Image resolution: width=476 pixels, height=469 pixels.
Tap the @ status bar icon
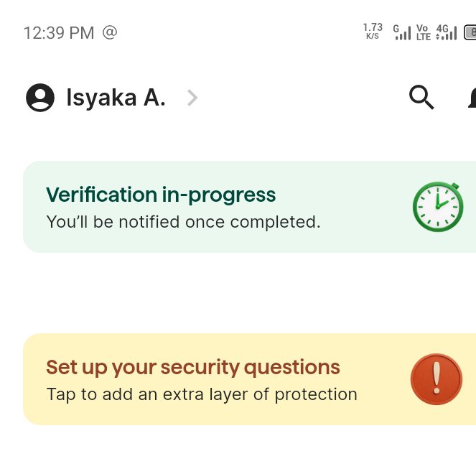[110, 32]
